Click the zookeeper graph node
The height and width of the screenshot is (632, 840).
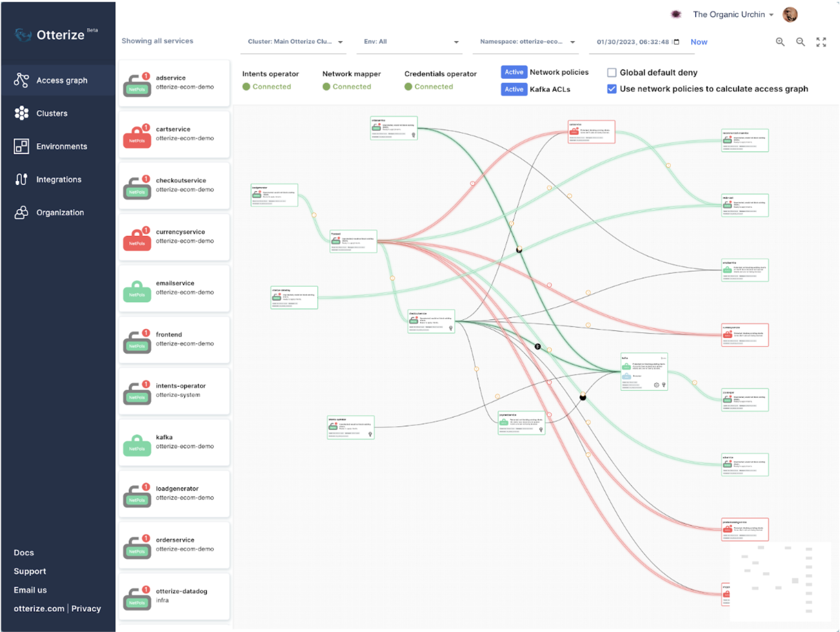click(x=745, y=399)
